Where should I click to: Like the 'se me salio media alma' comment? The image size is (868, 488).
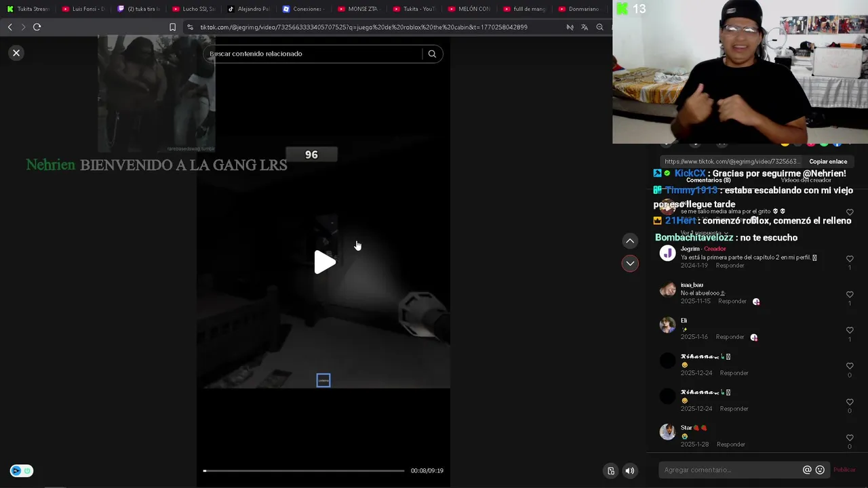[x=850, y=212]
